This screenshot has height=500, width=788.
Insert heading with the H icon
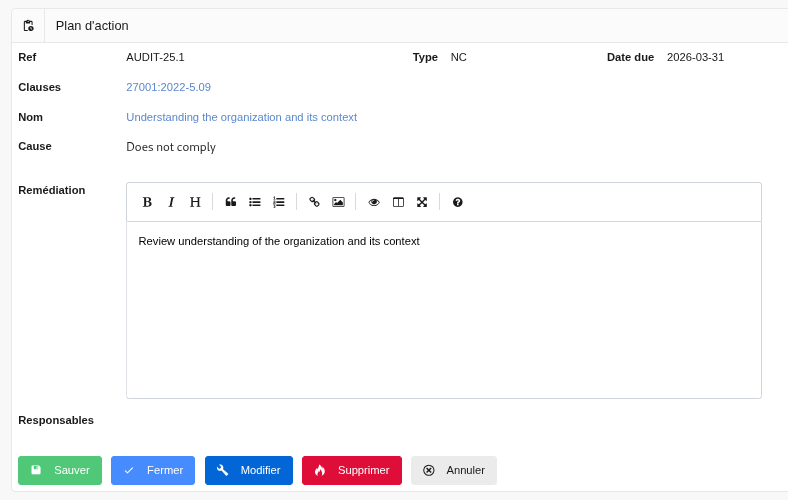tap(195, 202)
